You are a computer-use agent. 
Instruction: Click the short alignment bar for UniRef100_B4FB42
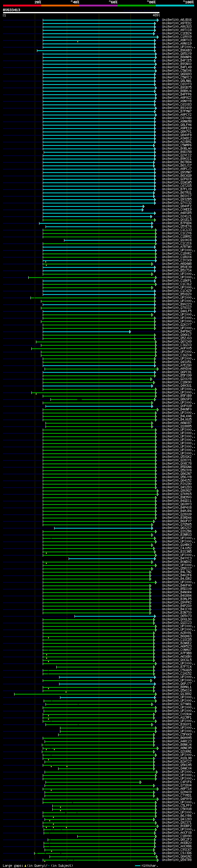click(x=86, y=332)
